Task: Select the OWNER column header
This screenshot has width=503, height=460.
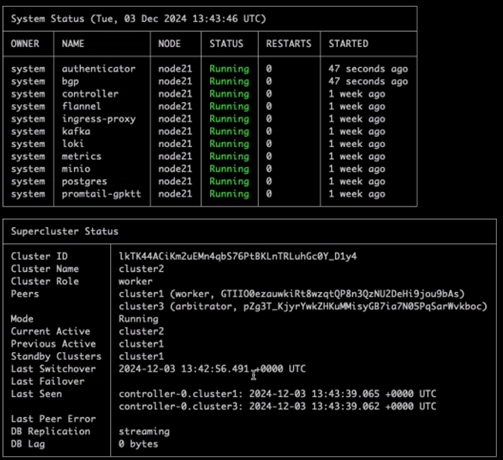Action: tap(25, 44)
